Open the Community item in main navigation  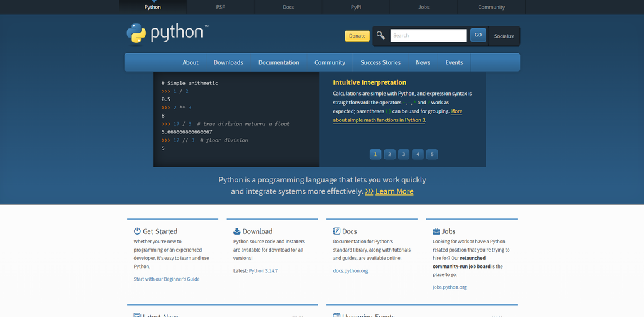[x=330, y=62]
